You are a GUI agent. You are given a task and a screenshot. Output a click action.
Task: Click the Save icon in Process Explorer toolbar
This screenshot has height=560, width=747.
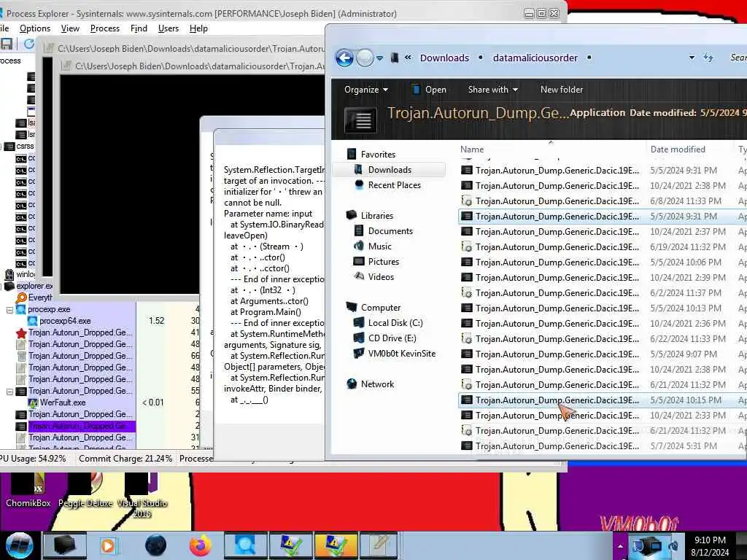pos(6,44)
